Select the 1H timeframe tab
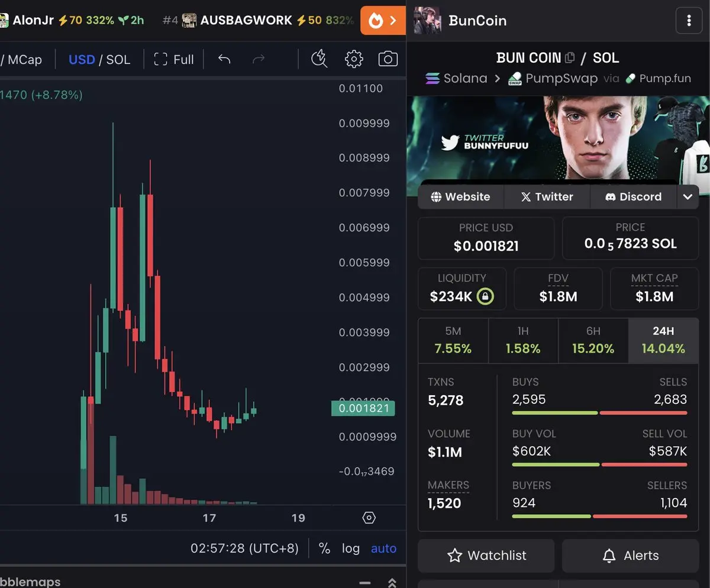710x588 pixels. tap(523, 341)
